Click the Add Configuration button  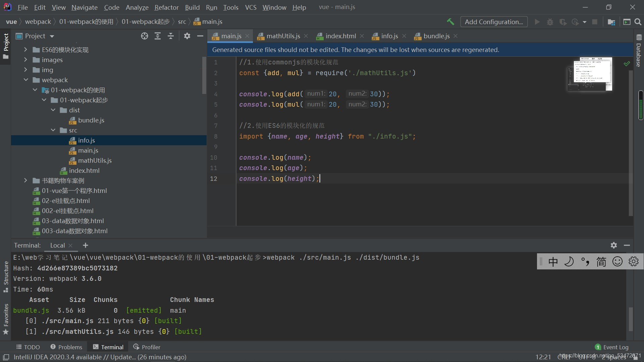coord(494,21)
